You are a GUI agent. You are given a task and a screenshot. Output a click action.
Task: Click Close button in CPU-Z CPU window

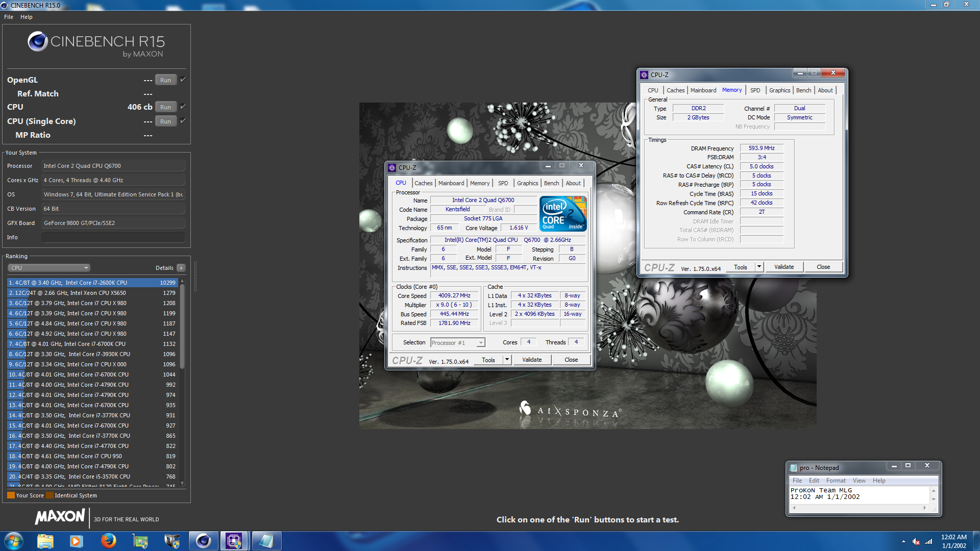(x=571, y=360)
